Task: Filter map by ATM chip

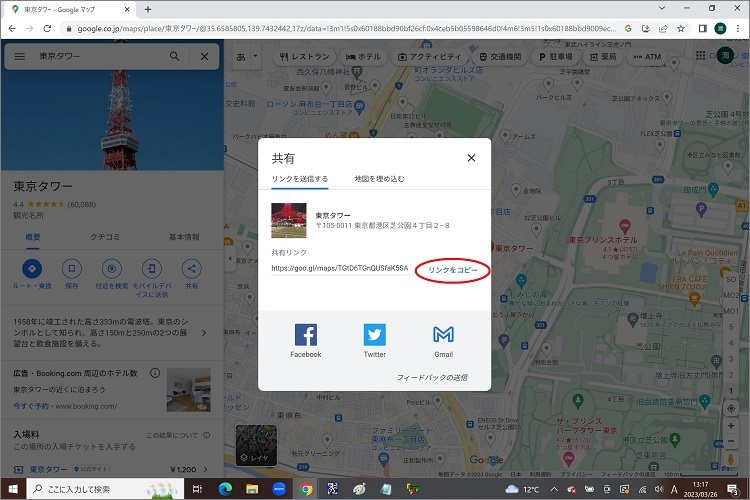Action: point(647,56)
